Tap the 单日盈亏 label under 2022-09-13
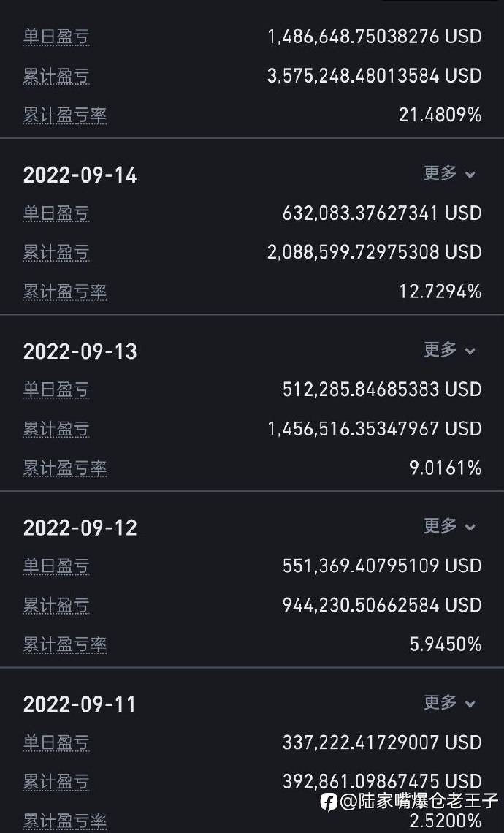The width and height of the screenshot is (504, 833). coord(56,389)
